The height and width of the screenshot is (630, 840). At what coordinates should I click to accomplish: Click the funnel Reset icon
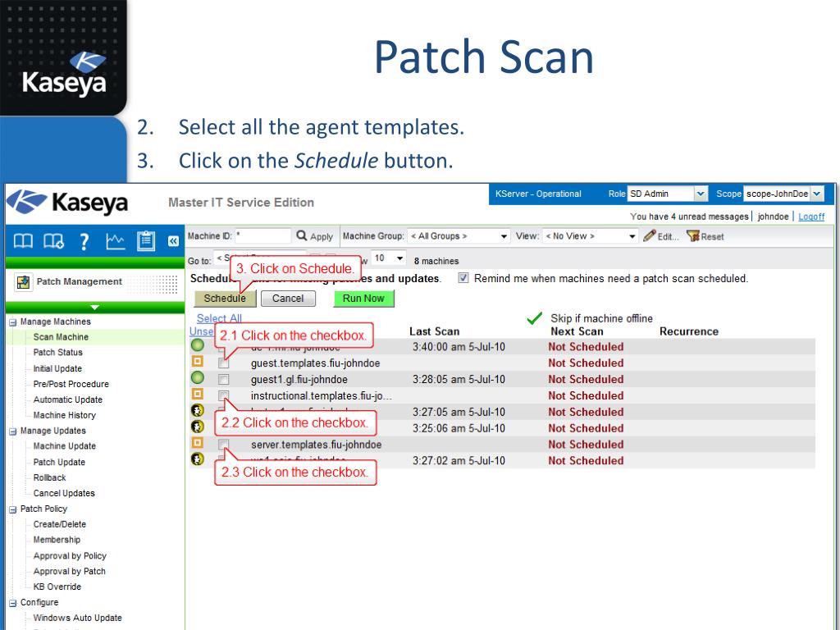705,236
